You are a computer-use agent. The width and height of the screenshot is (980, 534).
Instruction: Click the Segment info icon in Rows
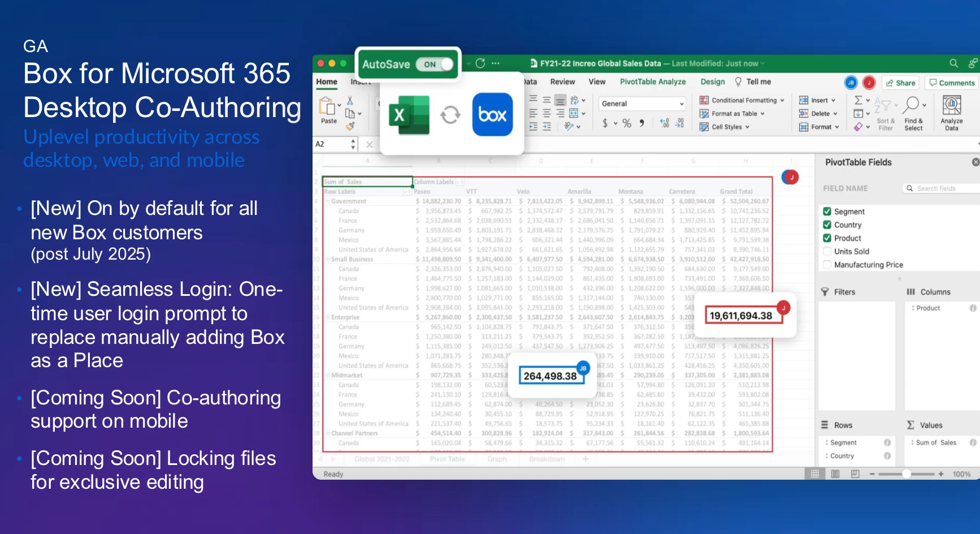pyautogui.click(x=887, y=442)
